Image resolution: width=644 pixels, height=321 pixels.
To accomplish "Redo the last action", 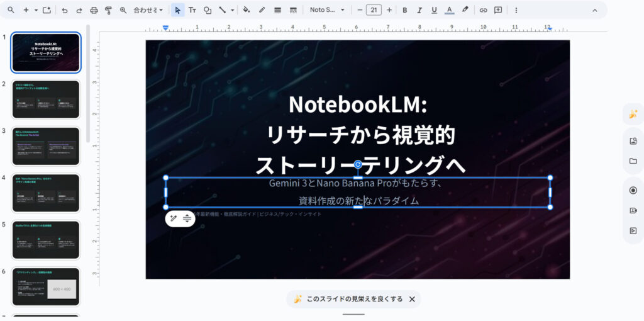I will coord(79,10).
